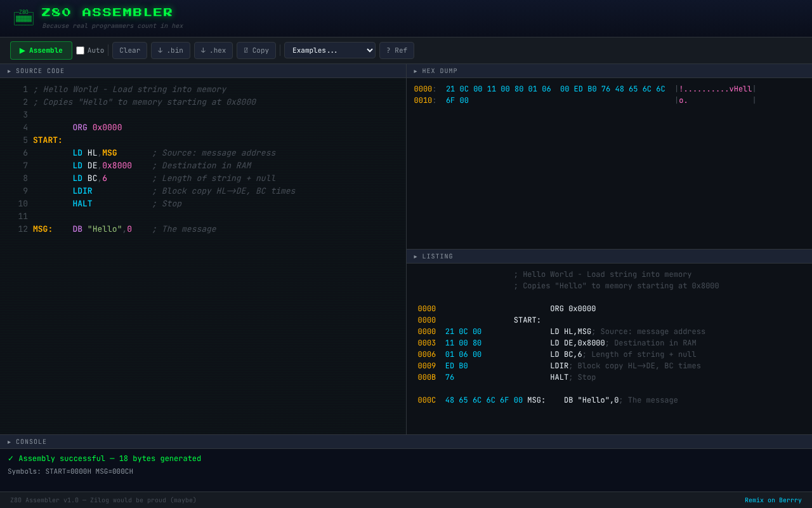
Task: Click listing address 000C
Action: (427, 400)
